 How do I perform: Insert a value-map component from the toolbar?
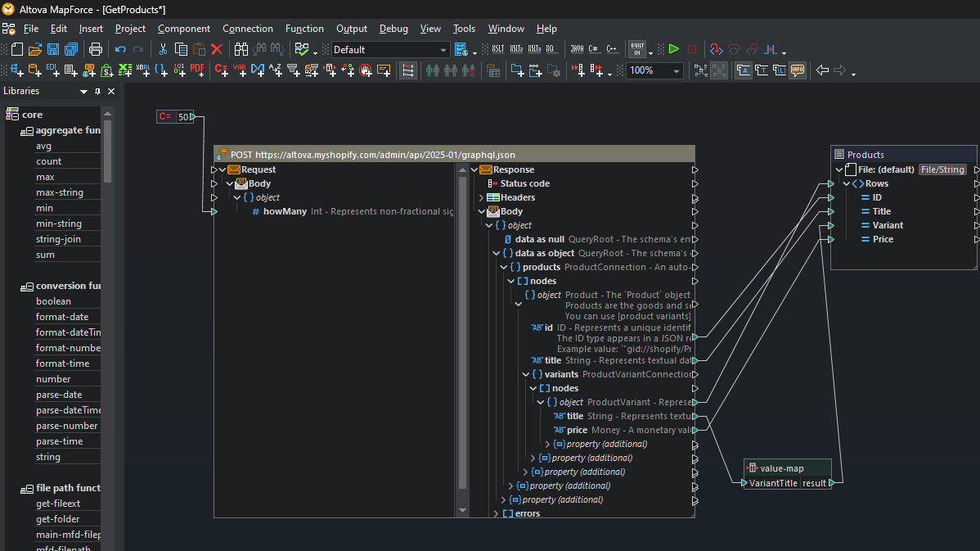coord(256,70)
